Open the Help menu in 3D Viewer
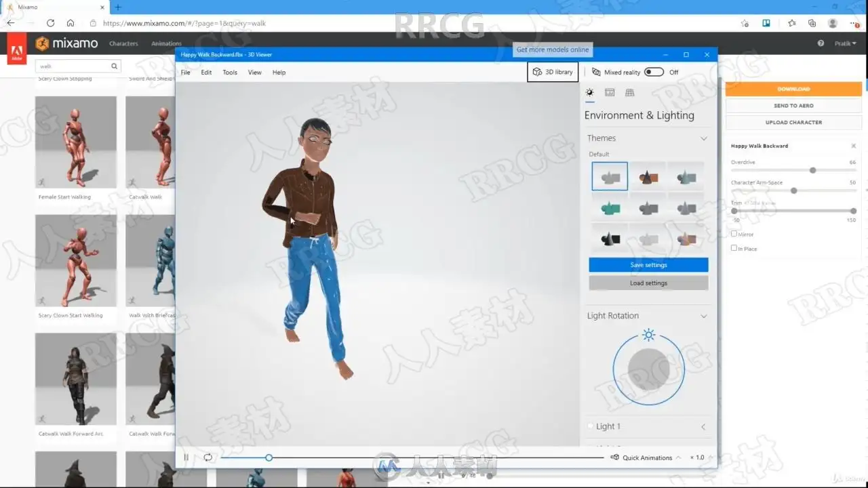 pyautogui.click(x=279, y=72)
